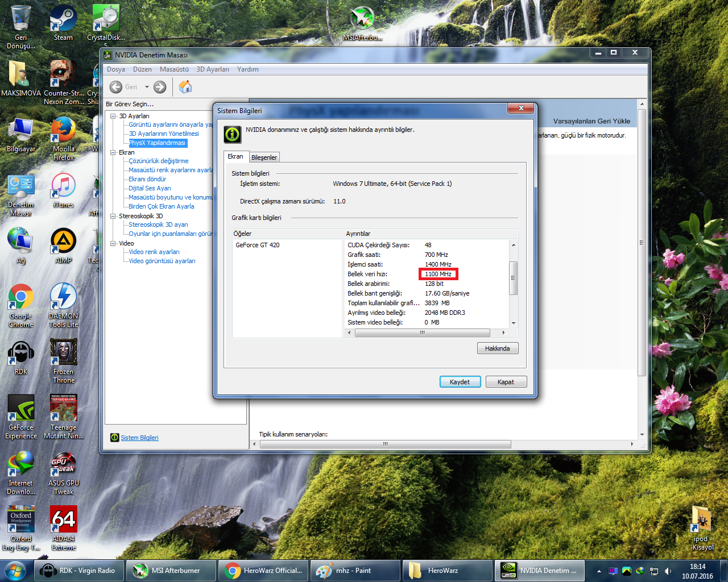Click the details list vertical scrollbar thumb
The image size is (728, 582).
(x=513, y=278)
